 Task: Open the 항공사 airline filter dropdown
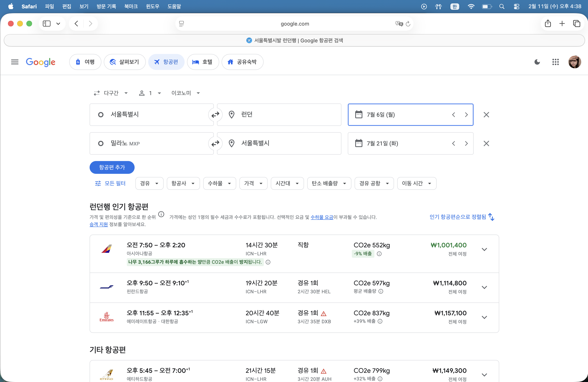[x=183, y=183]
